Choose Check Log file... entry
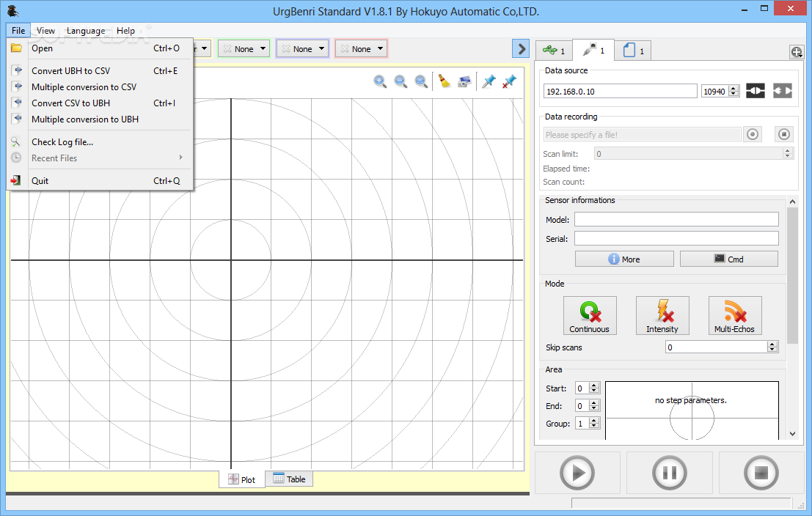Image resolution: width=812 pixels, height=516 pixels. [x=100, y=141]
